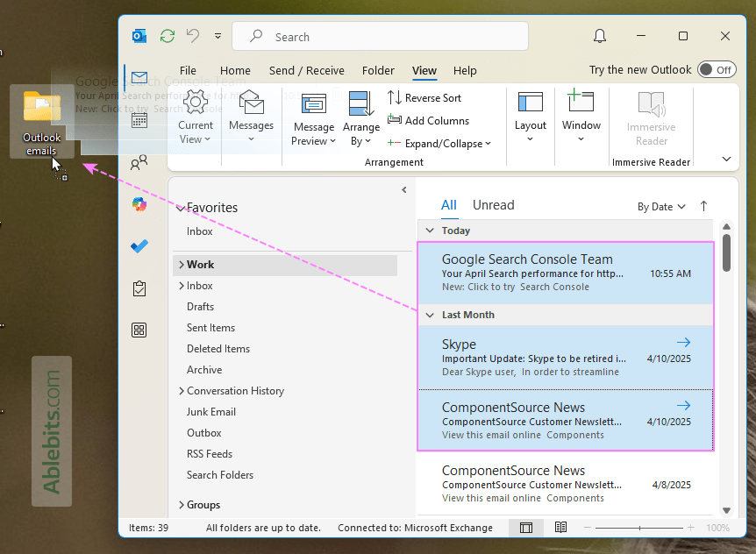This screenshot has width=756, height=554.
Task: Click the message list scrollbar thumb
Action: tap(726, 253)
